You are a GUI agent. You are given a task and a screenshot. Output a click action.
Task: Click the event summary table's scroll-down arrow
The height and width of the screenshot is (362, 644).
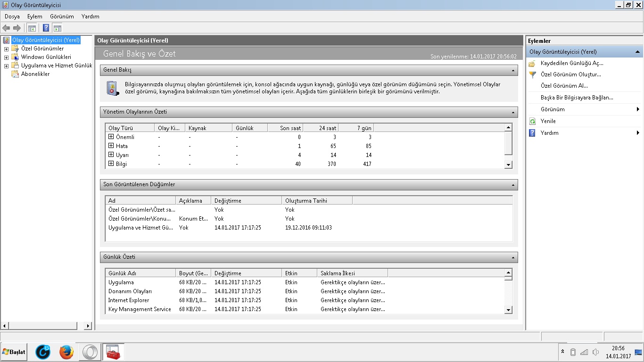tap(508, 165)
